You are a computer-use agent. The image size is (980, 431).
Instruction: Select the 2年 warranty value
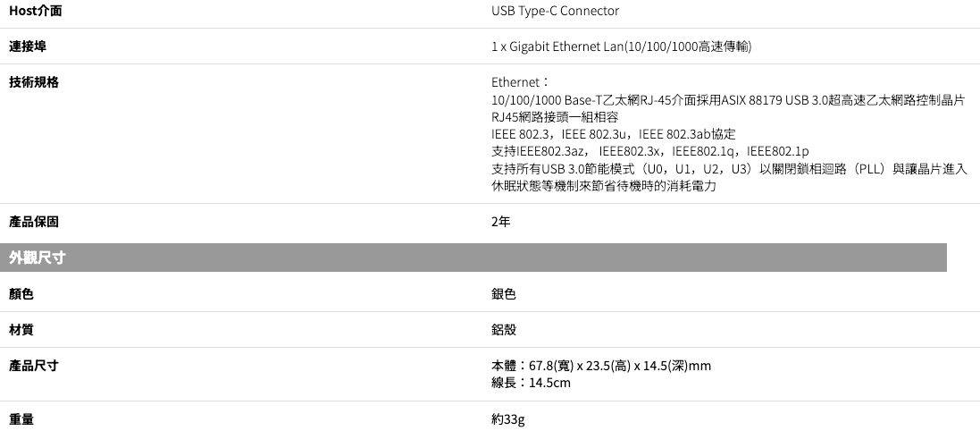501,221
